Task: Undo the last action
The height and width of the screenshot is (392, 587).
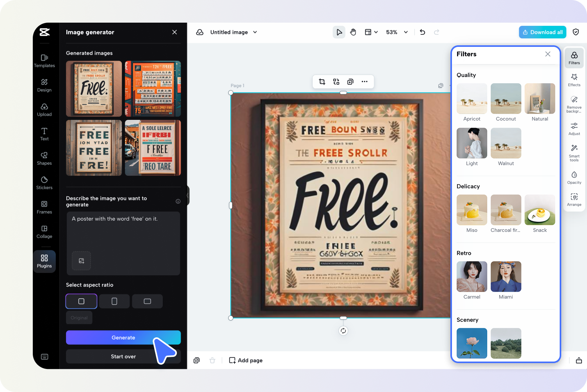Action: click(x=422, y=32)
